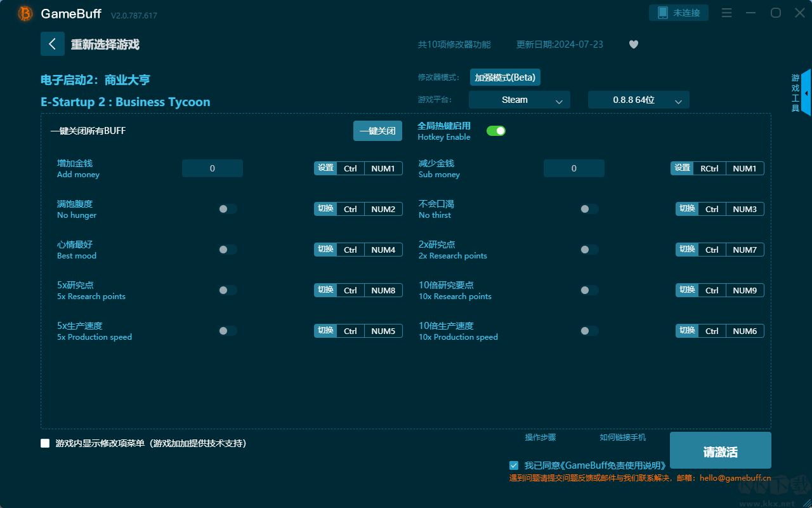Open the 0.8.8 64-bit version dropdown
Viewport: 812px width, 508px height.
638,100
